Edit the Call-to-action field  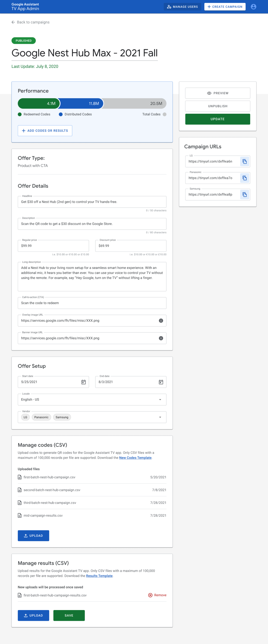(x=92, y=303)
